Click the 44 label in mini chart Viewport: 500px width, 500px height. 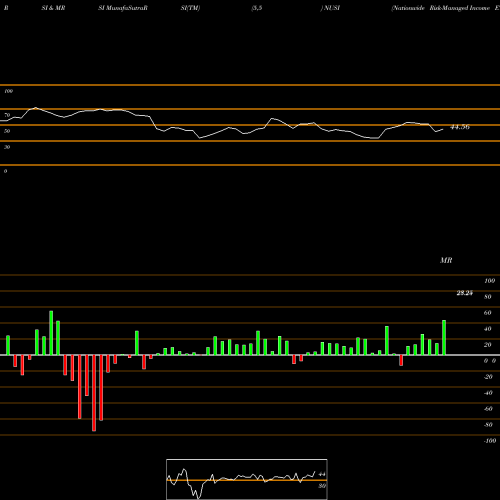point(322,474)
